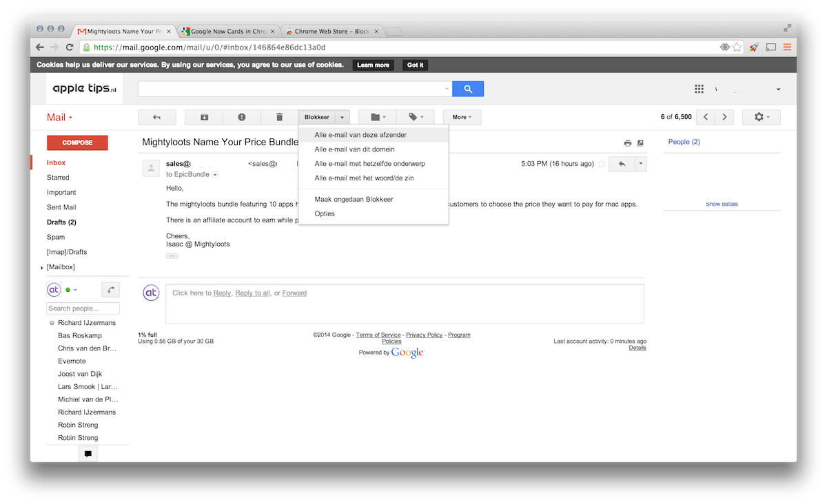Click the browser back arrow

[40, 48]
